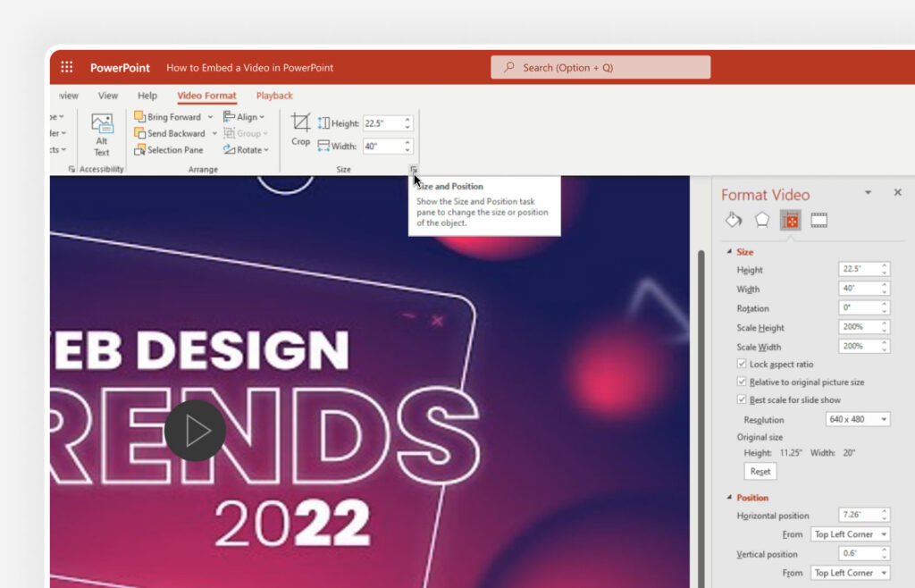Image resolution: width=915 pixels, height=588 pixels.
Task: Select Size & Properties icon in Format Video
Action: point(790,220)
